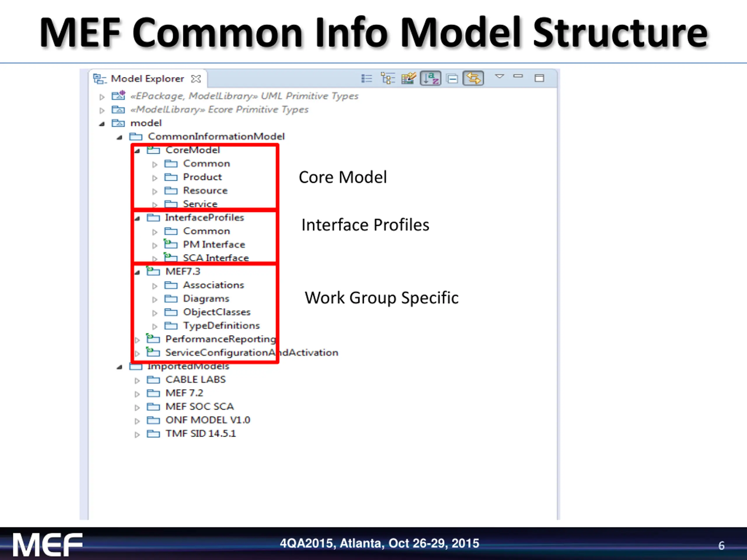Click Diagrams folder icon

[171, 299]
